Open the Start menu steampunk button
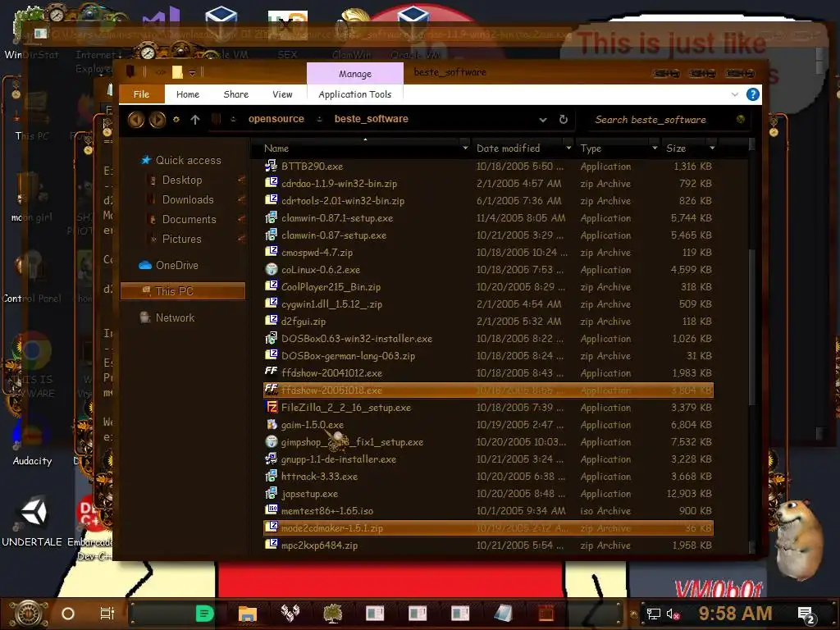Viewport: 840px width, 630px height. coord(29,614)
